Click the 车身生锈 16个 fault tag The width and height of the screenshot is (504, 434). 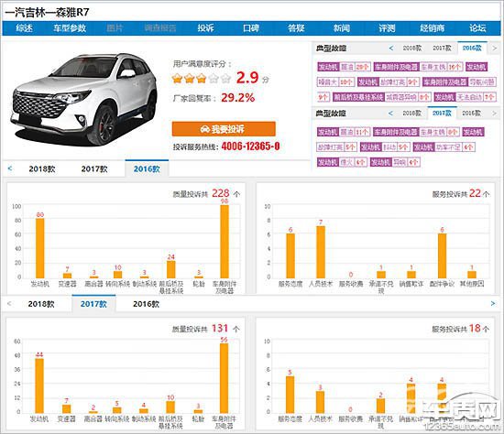pyautogui.click(x=418, y=67)
